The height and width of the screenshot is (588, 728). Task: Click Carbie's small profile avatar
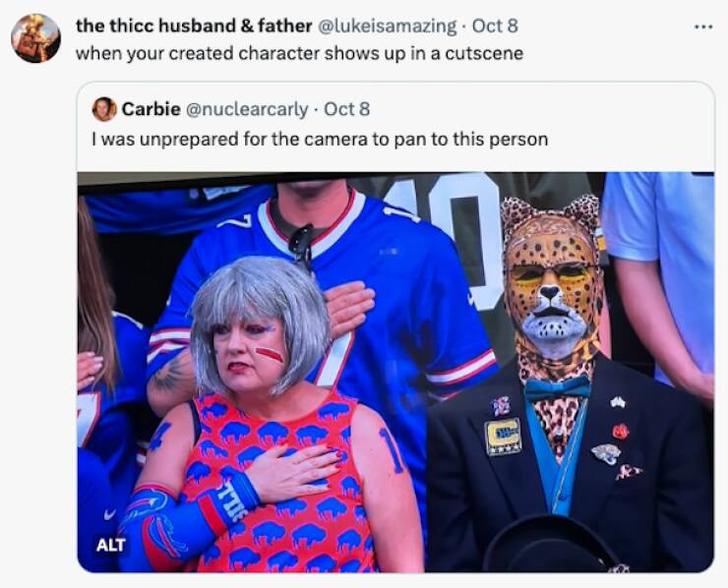click(x=104, y=109)
